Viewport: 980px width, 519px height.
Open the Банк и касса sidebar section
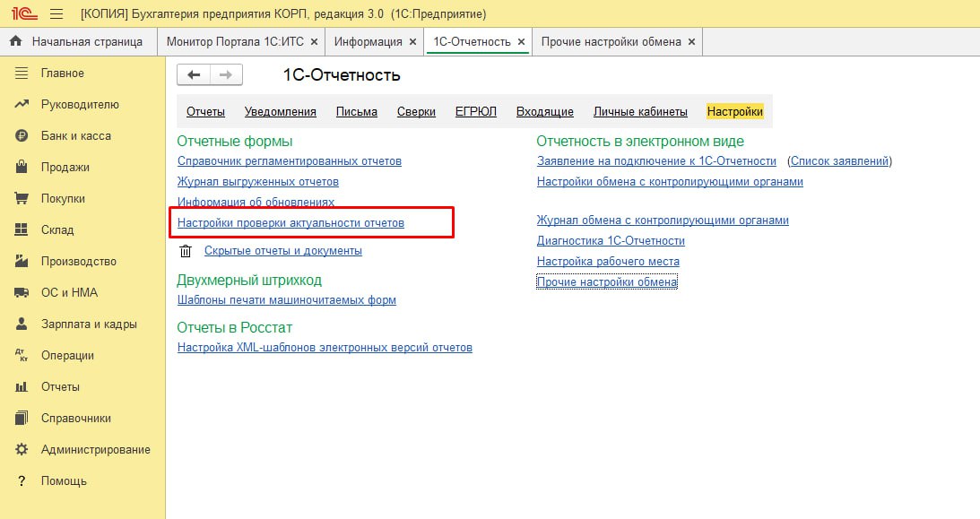[82, 135]
